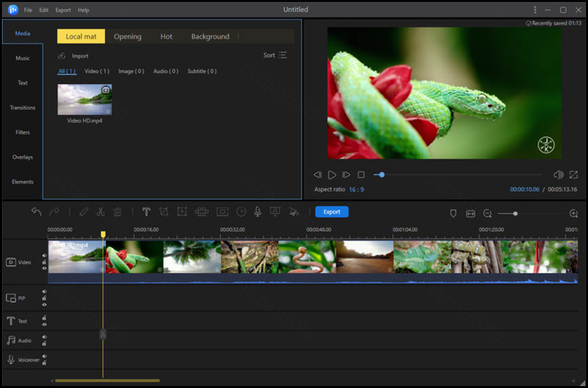This screenshot has width=588, height=388.
Task: Toggle preview volume speaker
Action: [558, 174]
